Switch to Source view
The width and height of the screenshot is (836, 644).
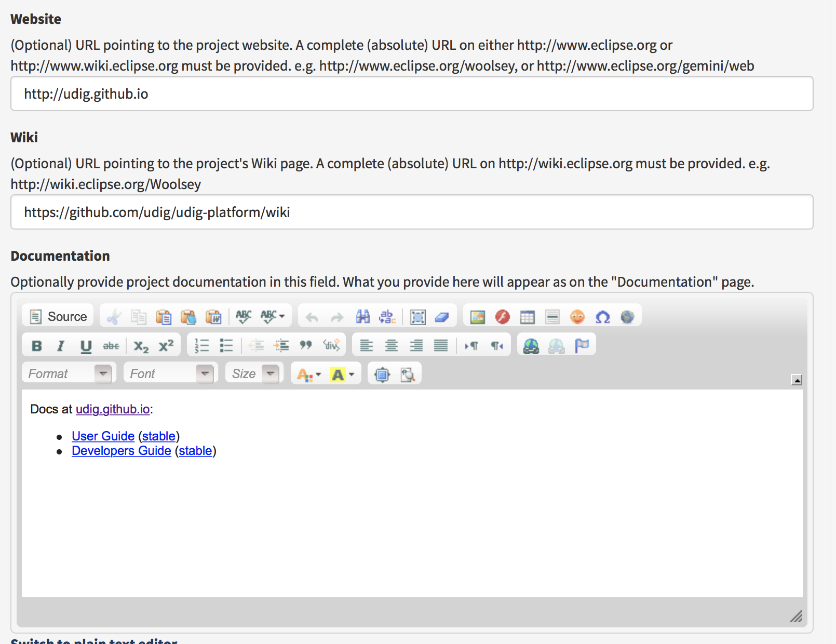[x=57, y=316]
